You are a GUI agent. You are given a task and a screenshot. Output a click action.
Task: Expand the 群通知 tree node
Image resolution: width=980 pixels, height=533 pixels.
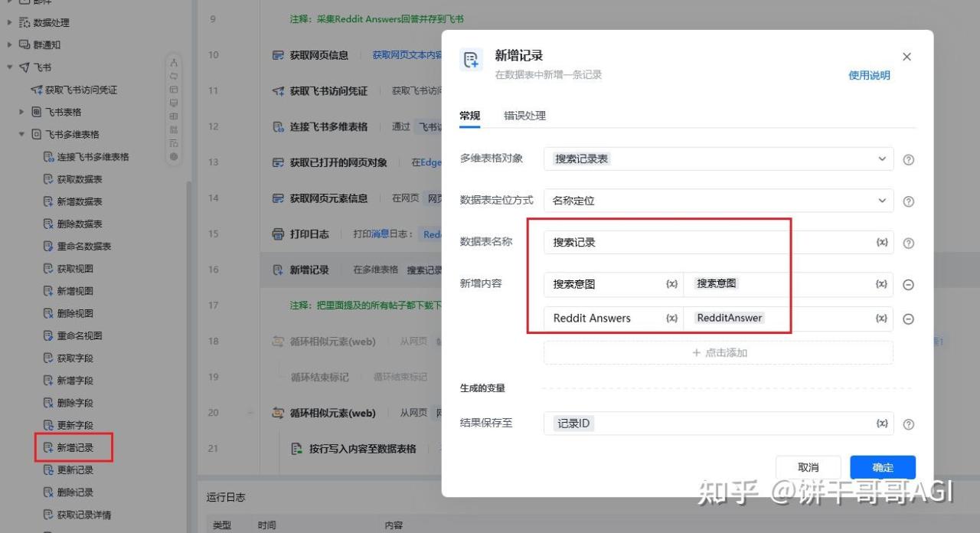[x=9, y=45]
